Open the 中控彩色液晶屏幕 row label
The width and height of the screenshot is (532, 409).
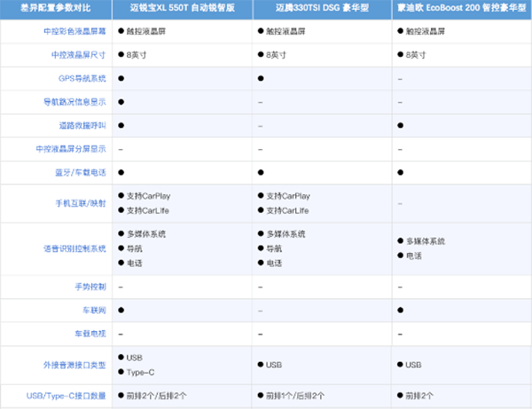click(74, 32)
